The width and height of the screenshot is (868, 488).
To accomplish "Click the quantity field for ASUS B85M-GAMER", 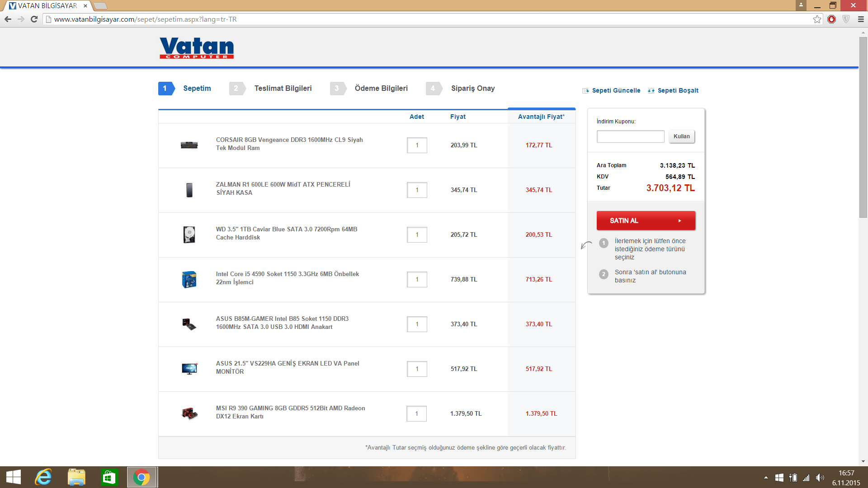I will 417,324.
